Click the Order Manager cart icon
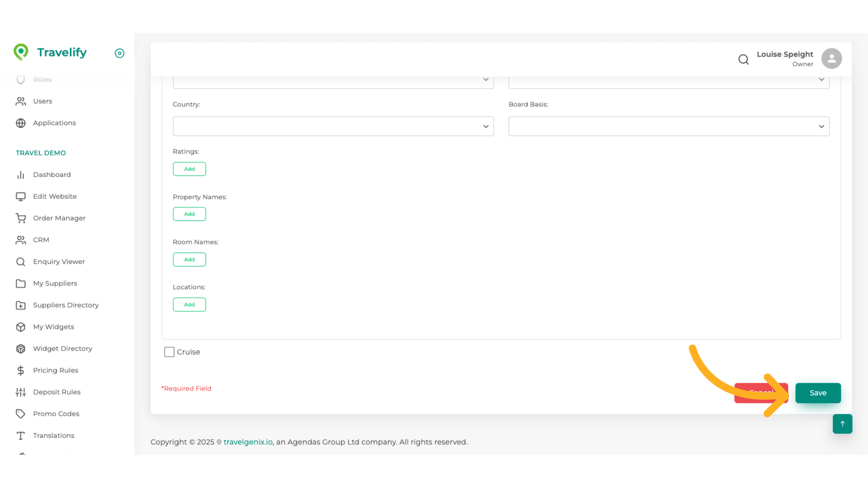The height and width of the screenshot is (488, 868). [21, 218]
